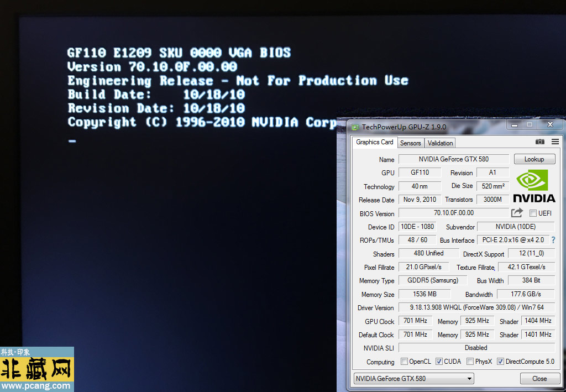
Task: Switch to the Graphics Card tab
Action: pos(375,142)
